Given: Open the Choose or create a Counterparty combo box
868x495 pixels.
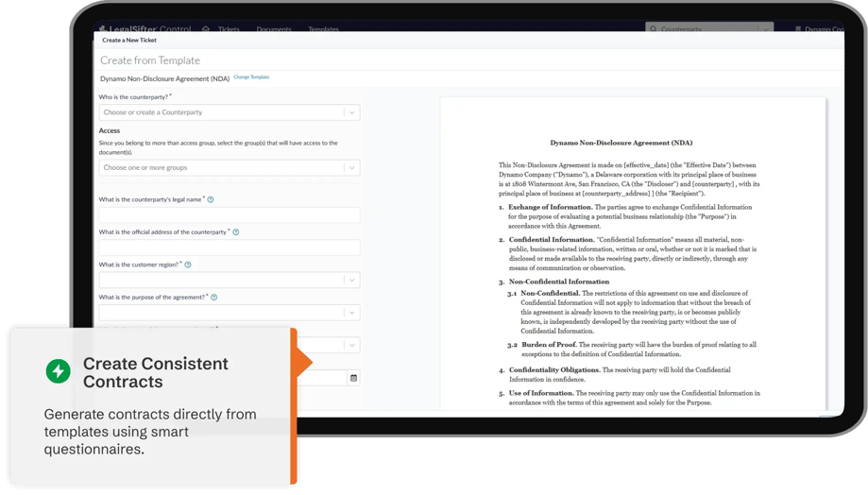Looking at the screenshot, I should [x=230, y=112].
